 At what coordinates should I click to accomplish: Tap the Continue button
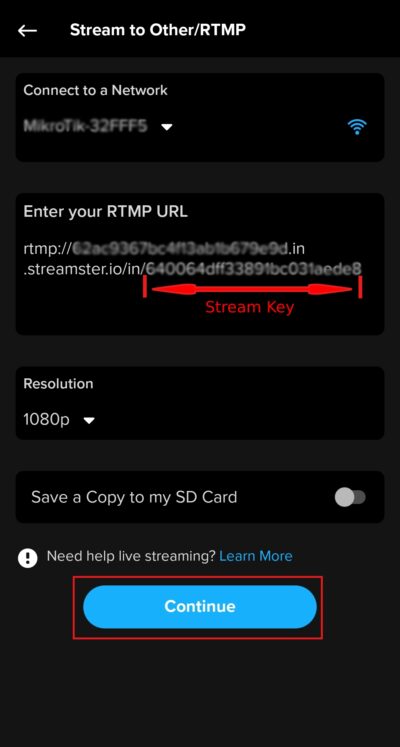coord(200,606)
